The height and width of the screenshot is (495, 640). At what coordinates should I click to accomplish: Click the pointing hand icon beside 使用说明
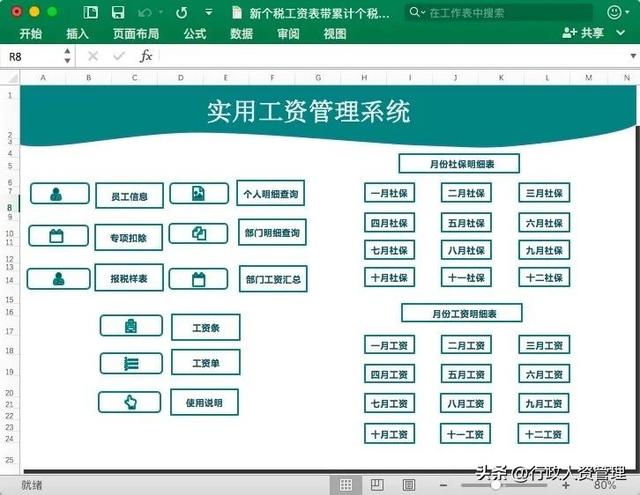click(x=129, y=402)
